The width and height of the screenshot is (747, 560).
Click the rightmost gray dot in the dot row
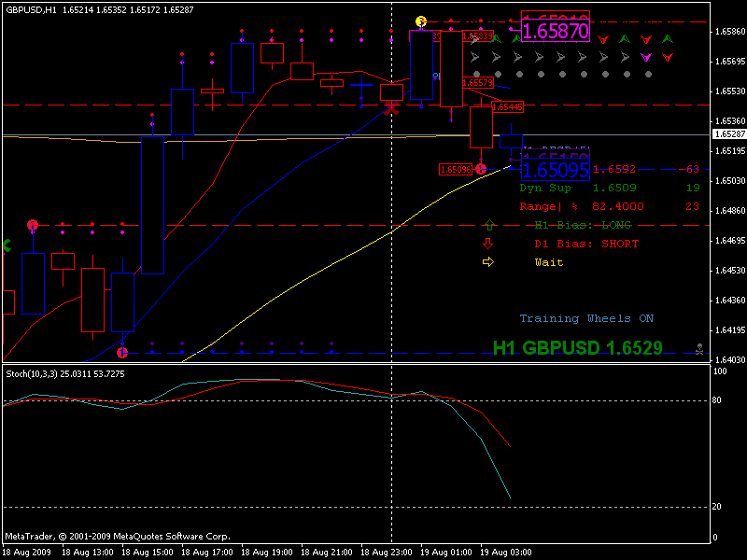pyautogui.click(x=648, y=75)
